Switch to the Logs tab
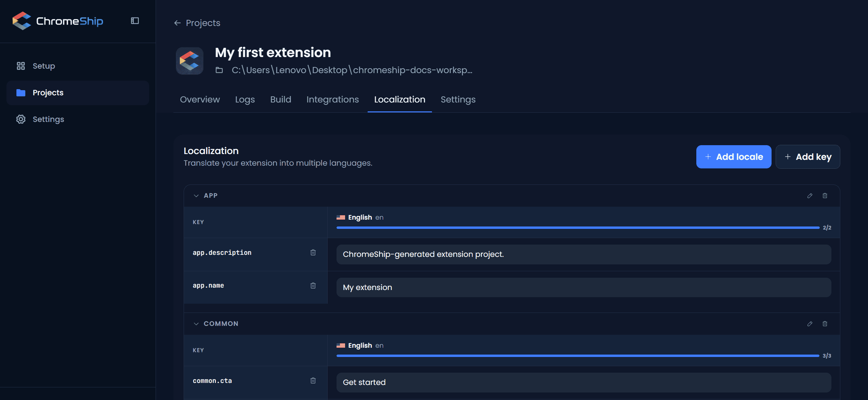This screenshot has width=868, height=400. (245, 99)
